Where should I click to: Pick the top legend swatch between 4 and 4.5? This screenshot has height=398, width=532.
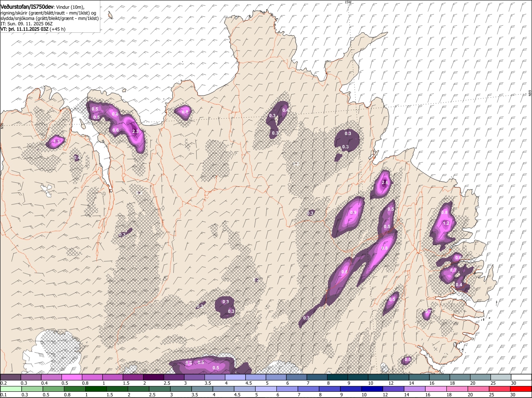click(235, 377)
